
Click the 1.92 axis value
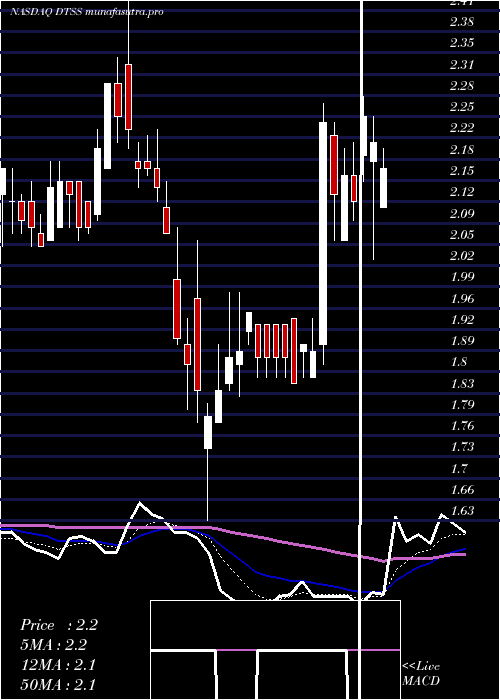462,319
